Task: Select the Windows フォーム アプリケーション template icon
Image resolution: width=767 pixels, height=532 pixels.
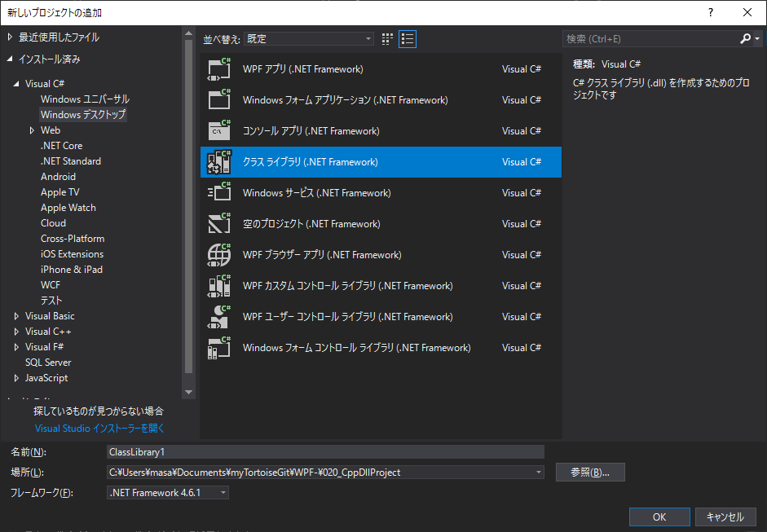Action: tap(218, 100)
